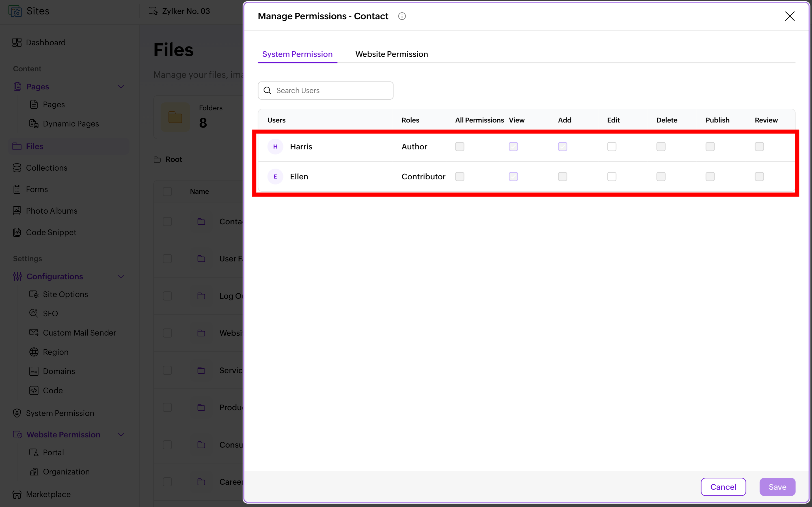The height and width of the screenshot is (507, 812).
Task: Switch to Website Permission tab
Action: tap(391, 54)
